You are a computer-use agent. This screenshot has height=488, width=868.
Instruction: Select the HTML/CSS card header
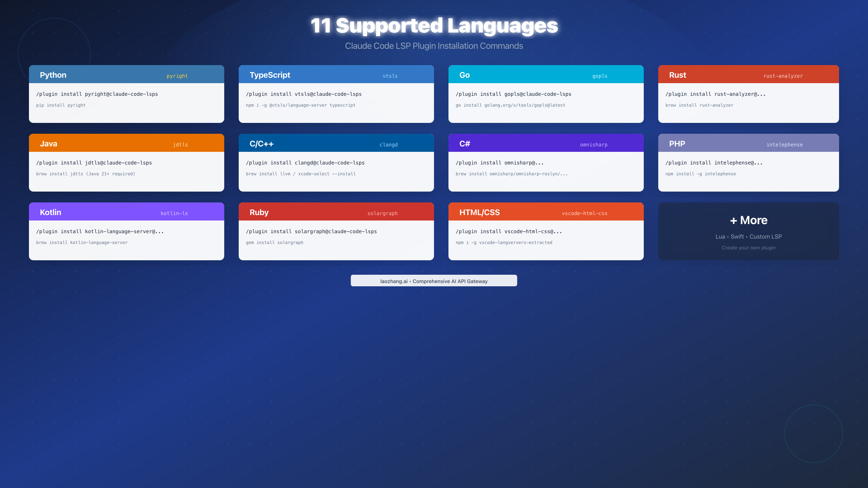tap(479, 212)
